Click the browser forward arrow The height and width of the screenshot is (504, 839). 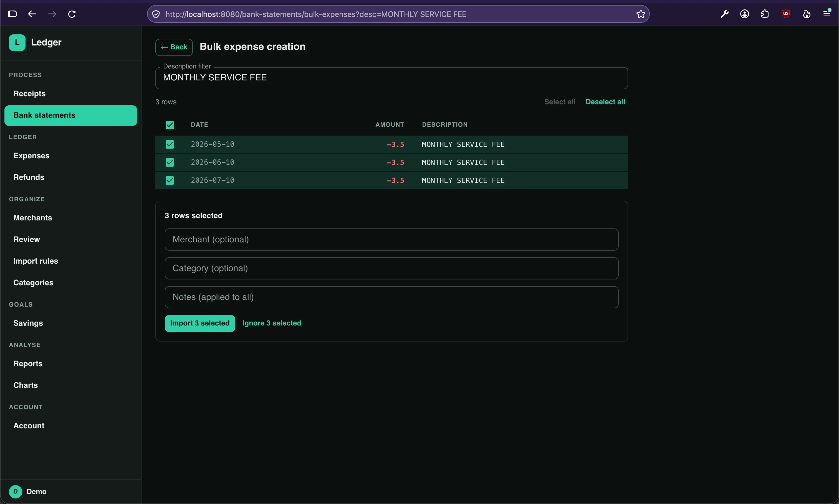pos(52,14)
